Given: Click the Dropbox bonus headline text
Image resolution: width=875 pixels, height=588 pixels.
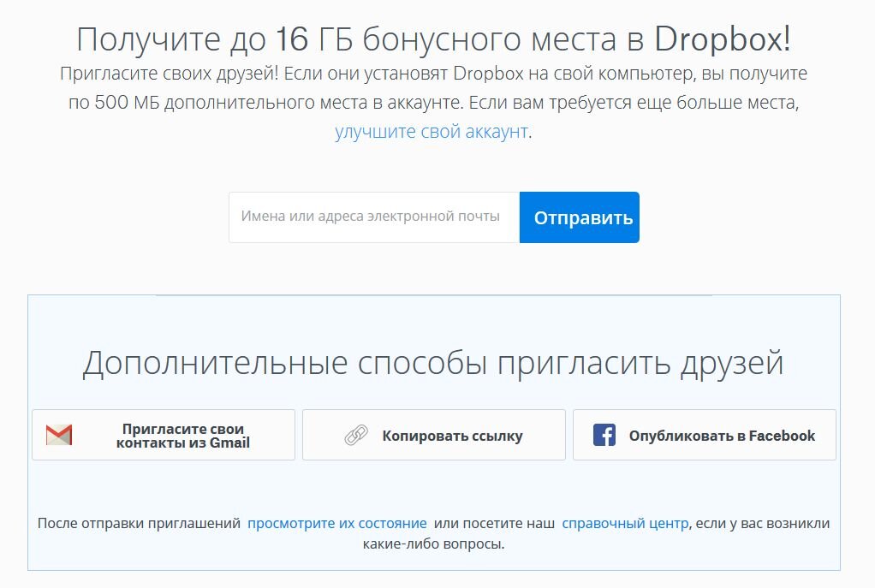Looking at the screenshot, I should tap(437, 38).
